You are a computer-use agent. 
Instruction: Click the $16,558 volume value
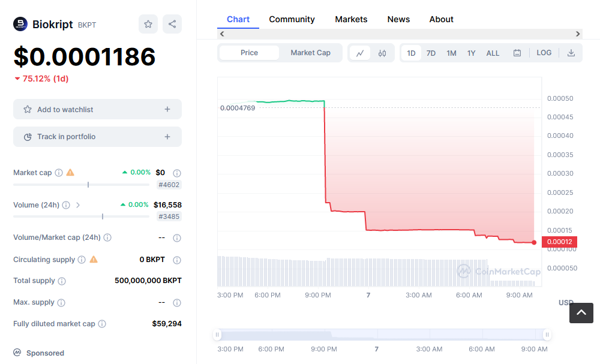coord(167,205)
